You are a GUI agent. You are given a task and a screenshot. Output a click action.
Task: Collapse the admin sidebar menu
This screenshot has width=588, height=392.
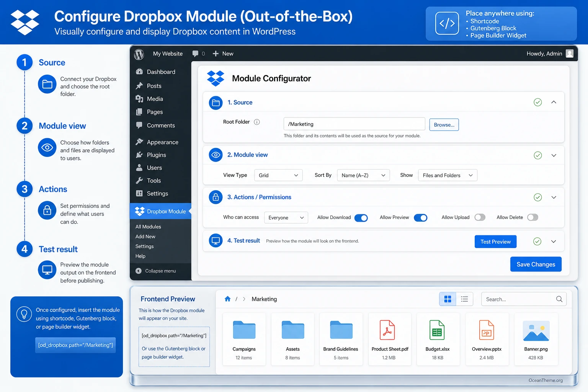[155, 271]
